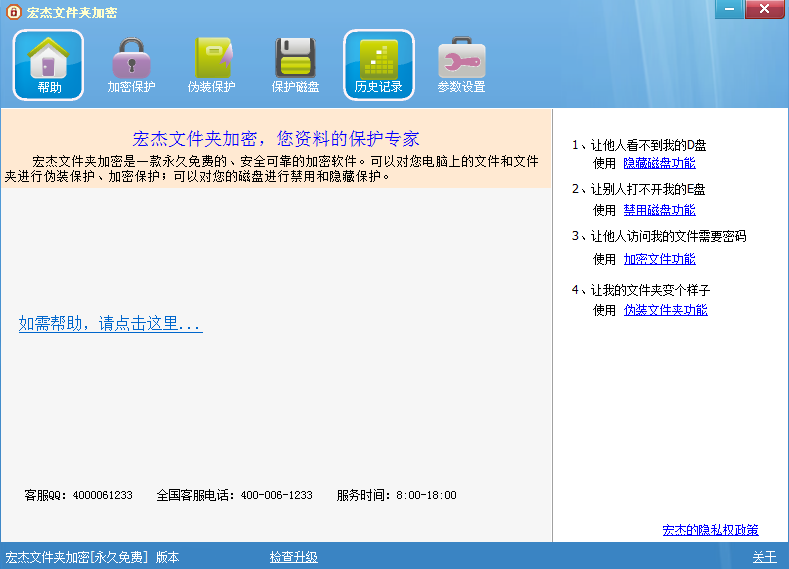Open the 历史记录 chart icon
Image resolution: width=789 pixels, height=569 pixels.
pos(379,65)
